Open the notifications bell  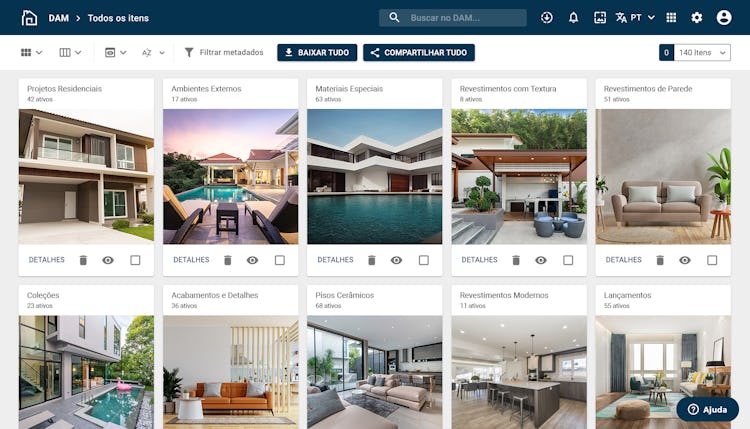click(573, 18)
